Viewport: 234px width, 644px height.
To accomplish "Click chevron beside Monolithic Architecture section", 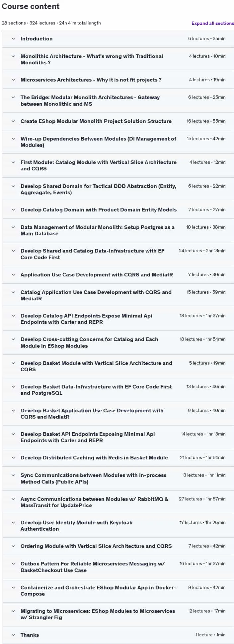I will click(13, 56).
